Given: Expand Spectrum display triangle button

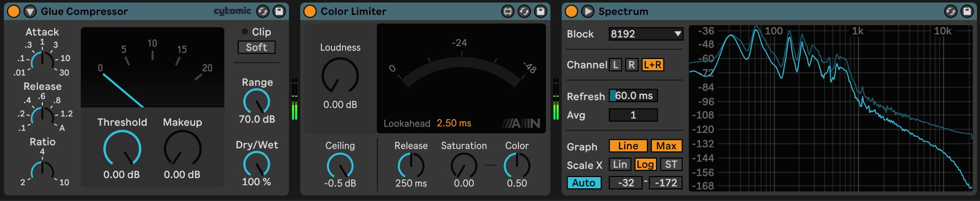Looking at the screenshot, I should tap(588, 12).
